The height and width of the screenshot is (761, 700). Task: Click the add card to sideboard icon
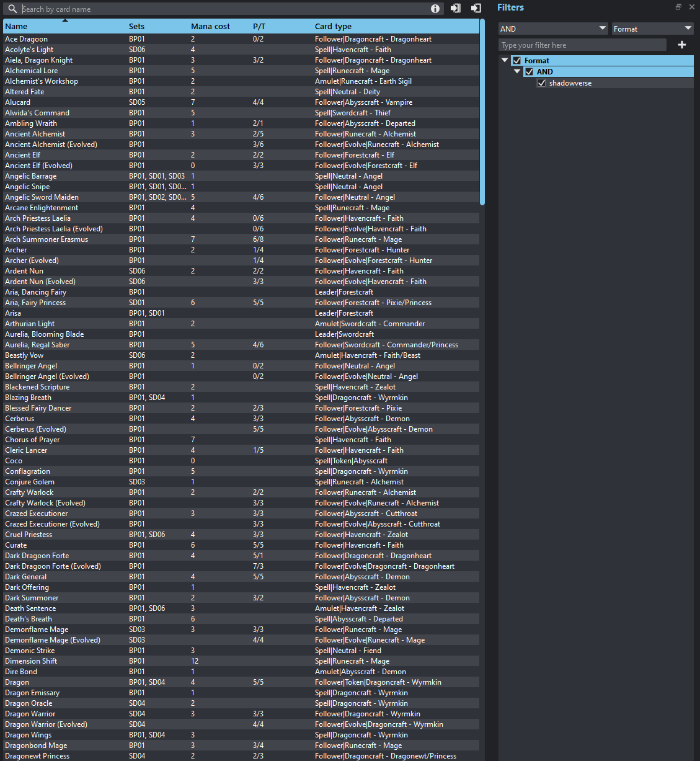(476, 8)
